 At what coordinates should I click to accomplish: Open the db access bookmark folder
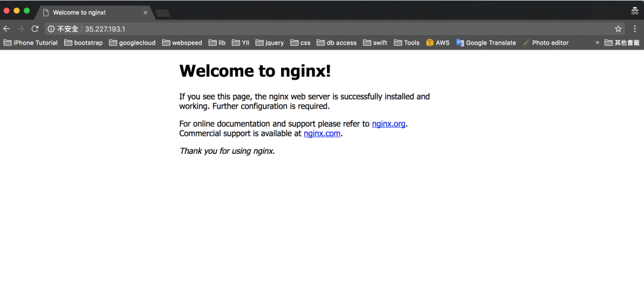coord(336,43)
